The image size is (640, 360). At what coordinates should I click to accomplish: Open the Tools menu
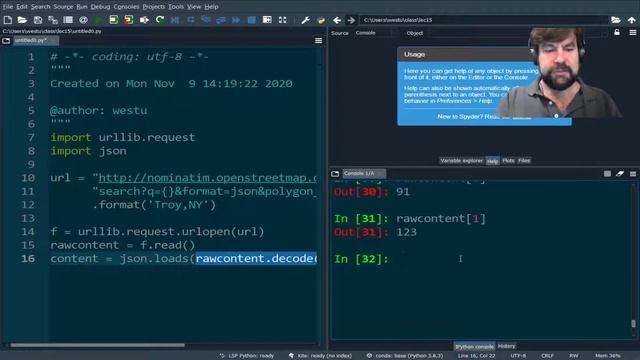pyautogui.click(x=176, y=7)
